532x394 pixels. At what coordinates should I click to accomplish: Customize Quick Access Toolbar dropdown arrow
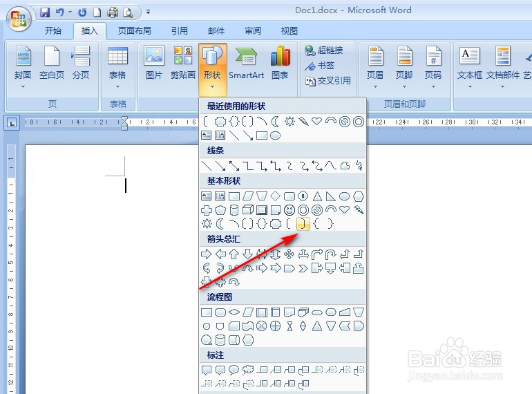[x=149, y=12]
